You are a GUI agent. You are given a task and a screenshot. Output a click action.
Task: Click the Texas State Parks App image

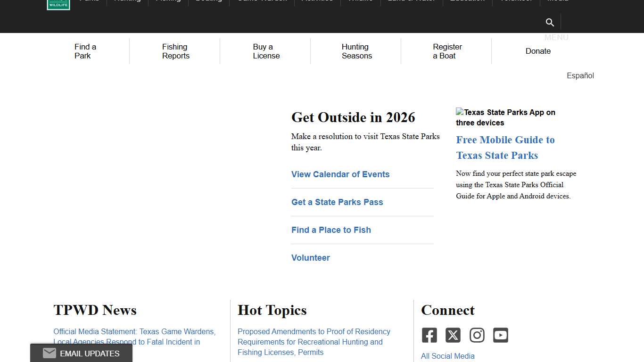tap(505, 117)
